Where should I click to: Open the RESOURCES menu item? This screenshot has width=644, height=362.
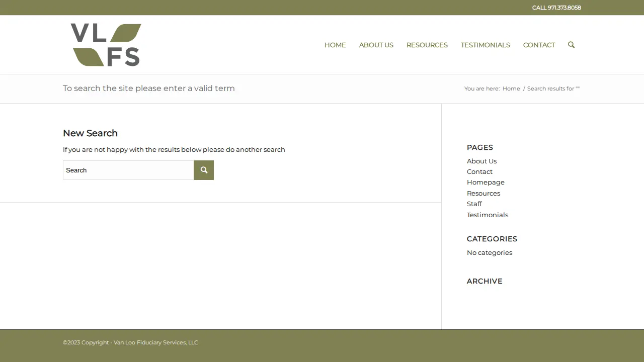(x=427, y=45)
